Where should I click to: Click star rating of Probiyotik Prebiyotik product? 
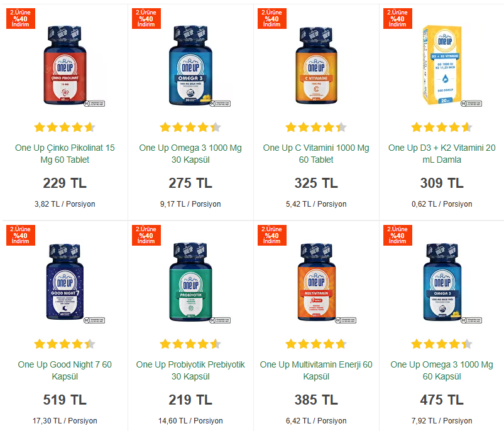coord(190,344)
